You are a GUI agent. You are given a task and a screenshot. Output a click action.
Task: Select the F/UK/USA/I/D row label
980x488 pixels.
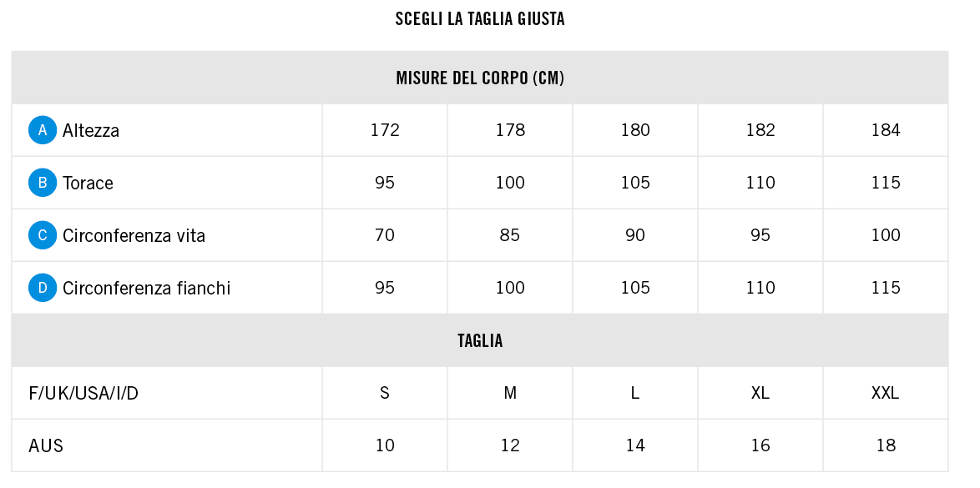click(x=83, y=393)
